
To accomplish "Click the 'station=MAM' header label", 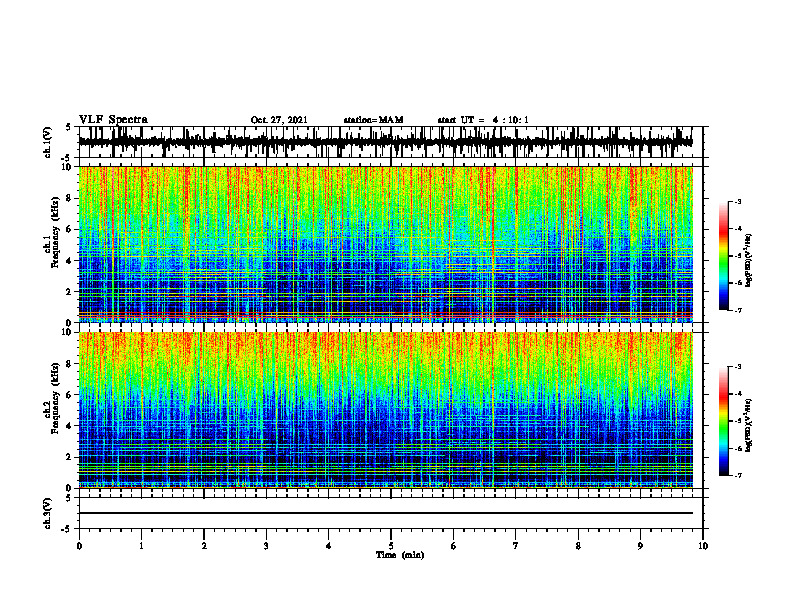I will [x=373, y=120].
